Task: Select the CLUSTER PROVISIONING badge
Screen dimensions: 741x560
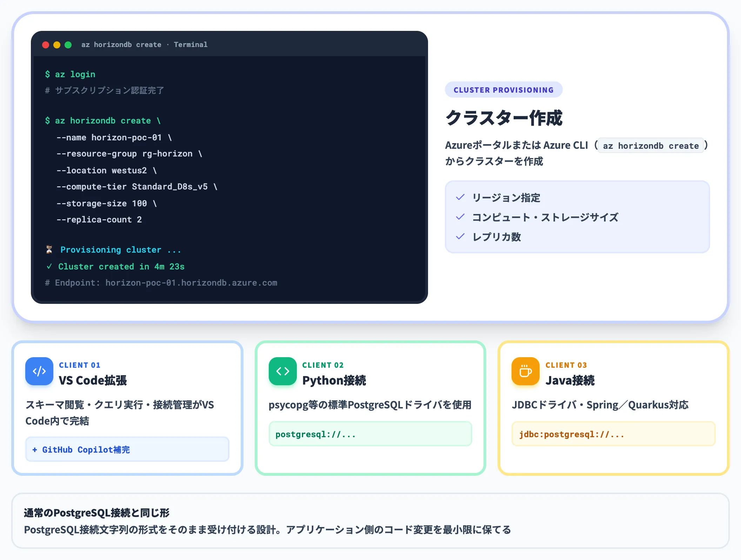Action: point(503,90)
